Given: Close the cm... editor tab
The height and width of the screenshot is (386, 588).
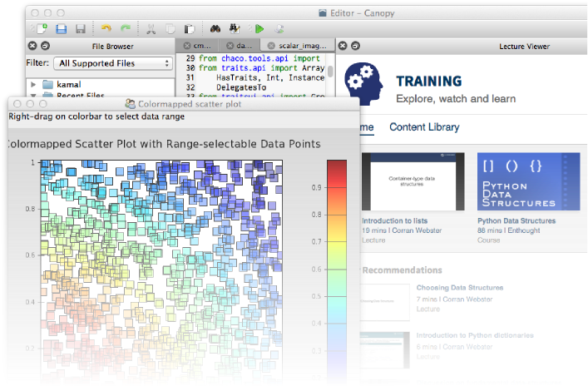Looking at the screenshot, I should click(187, 46).
